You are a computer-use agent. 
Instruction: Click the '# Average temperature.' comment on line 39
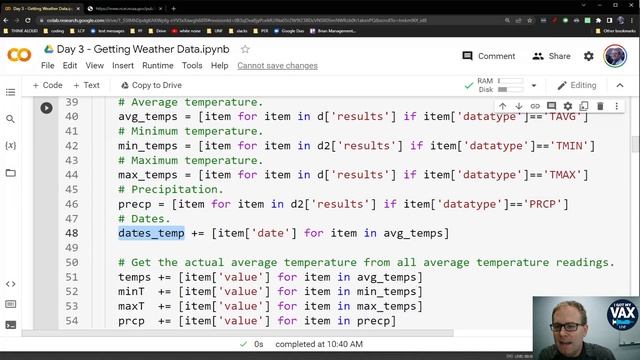[191, 102]
